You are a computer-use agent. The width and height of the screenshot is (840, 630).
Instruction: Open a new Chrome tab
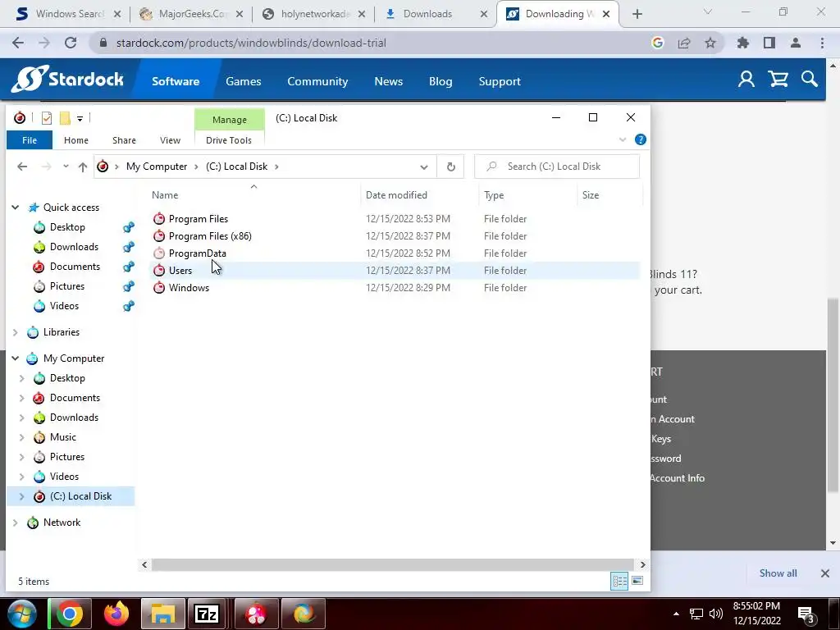coord(637,14)
